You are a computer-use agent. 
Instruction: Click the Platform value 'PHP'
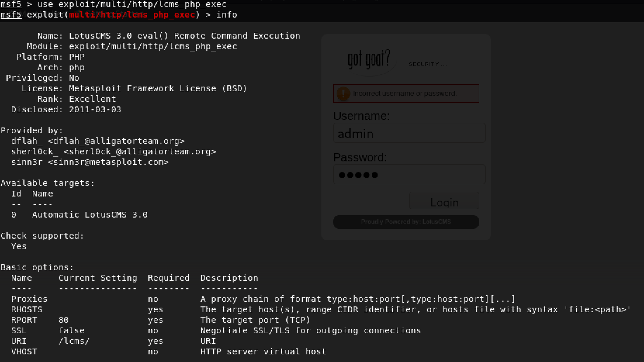(x=77, y=57)
